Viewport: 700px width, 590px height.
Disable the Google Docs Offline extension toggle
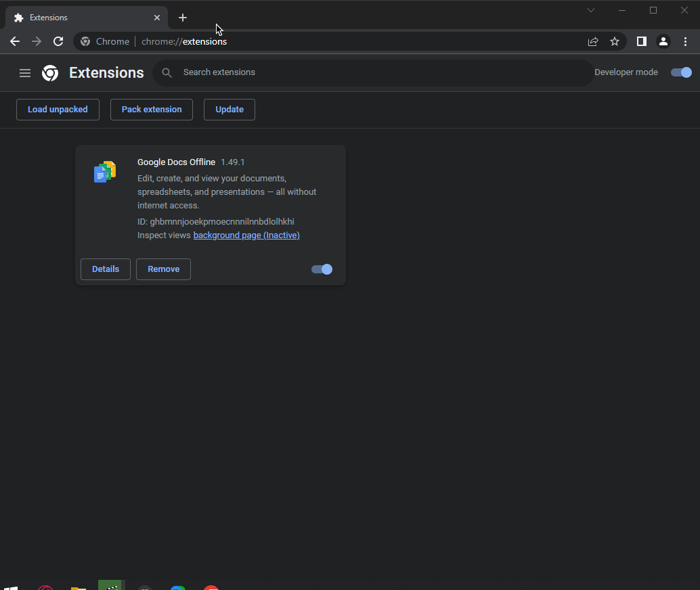[x=322, y=269]
